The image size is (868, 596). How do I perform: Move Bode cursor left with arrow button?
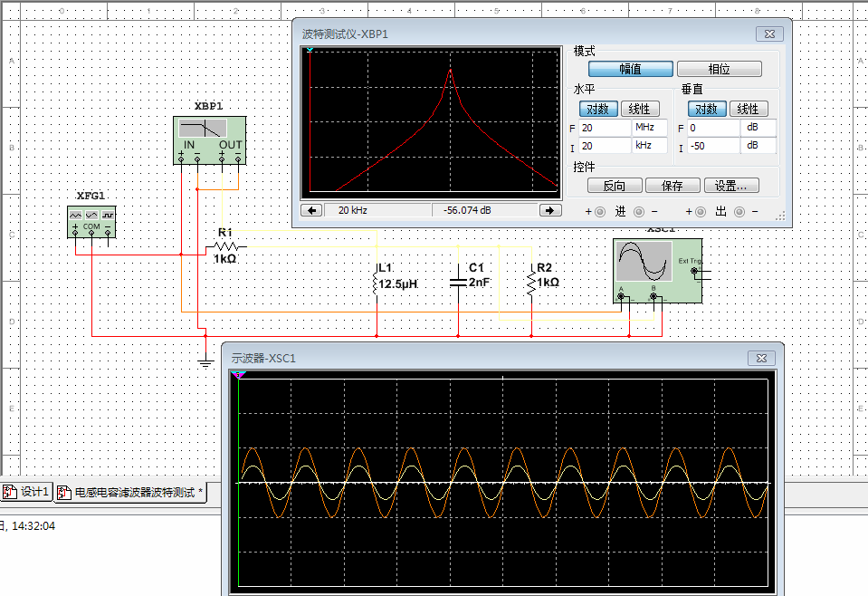pos(311,210)
